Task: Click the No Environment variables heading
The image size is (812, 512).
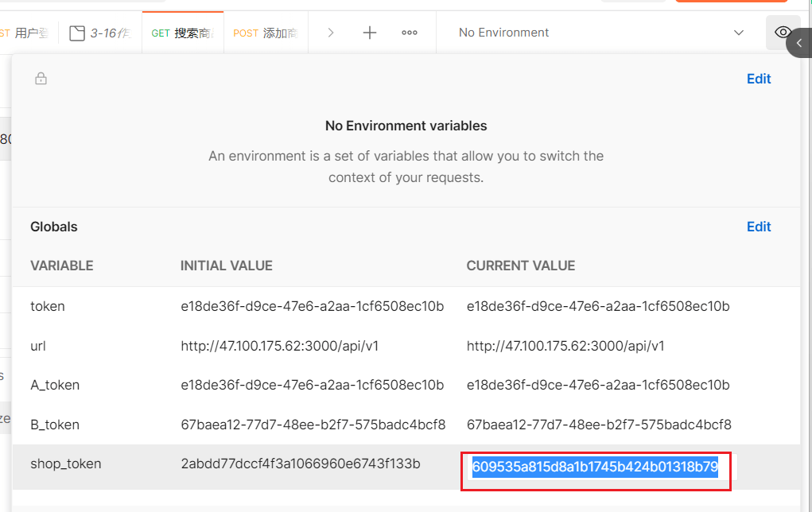Action: 406,126
